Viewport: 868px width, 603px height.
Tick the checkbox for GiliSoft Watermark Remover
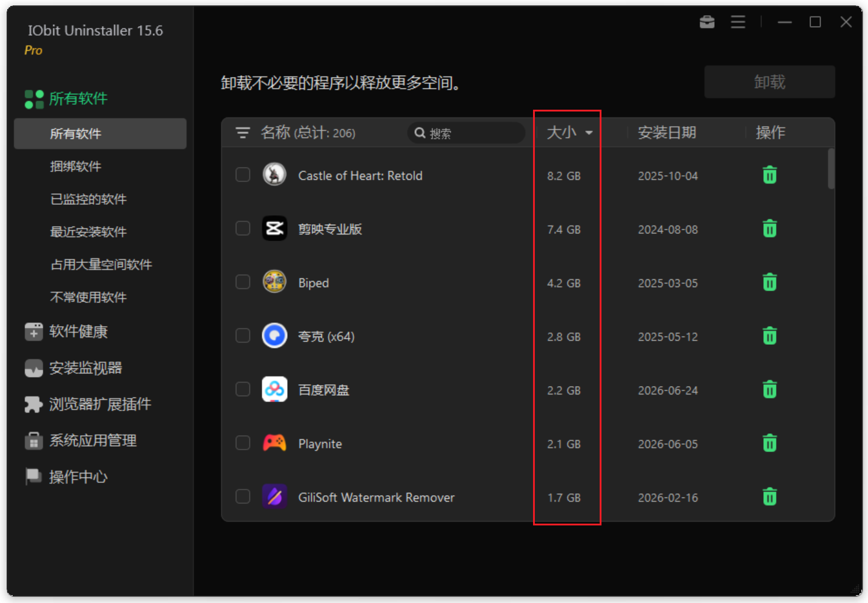click(243, 496)
